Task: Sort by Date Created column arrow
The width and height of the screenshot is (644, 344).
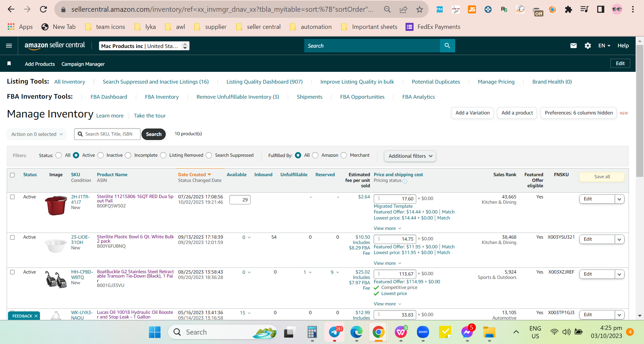Action: point(209,175)
